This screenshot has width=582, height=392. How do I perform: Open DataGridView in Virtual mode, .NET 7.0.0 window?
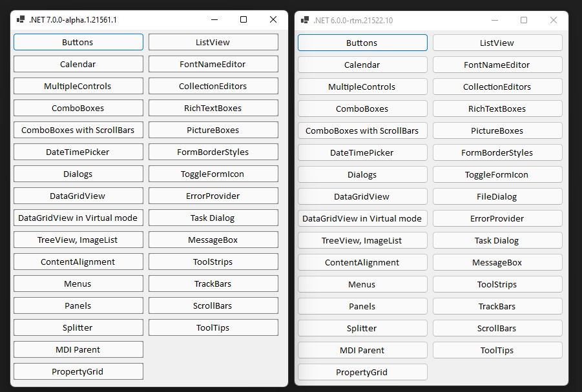coord(78,218)
